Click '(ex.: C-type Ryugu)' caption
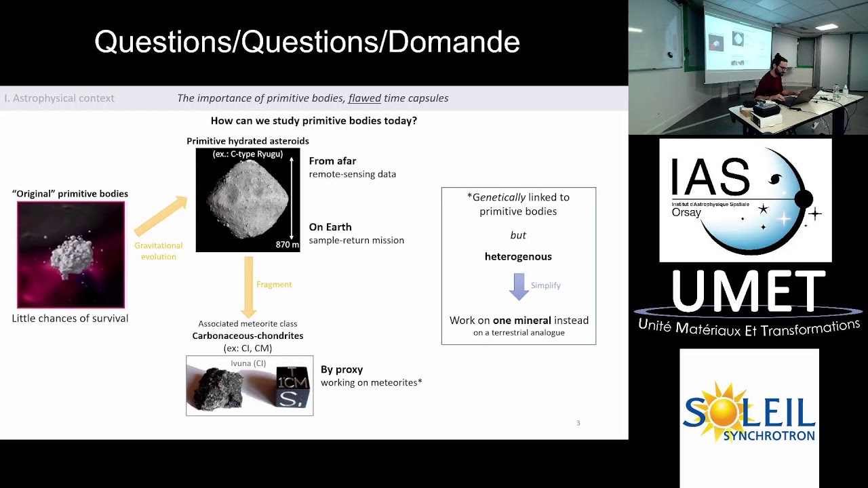Screen dimensions: 868x488 point(248,155)
